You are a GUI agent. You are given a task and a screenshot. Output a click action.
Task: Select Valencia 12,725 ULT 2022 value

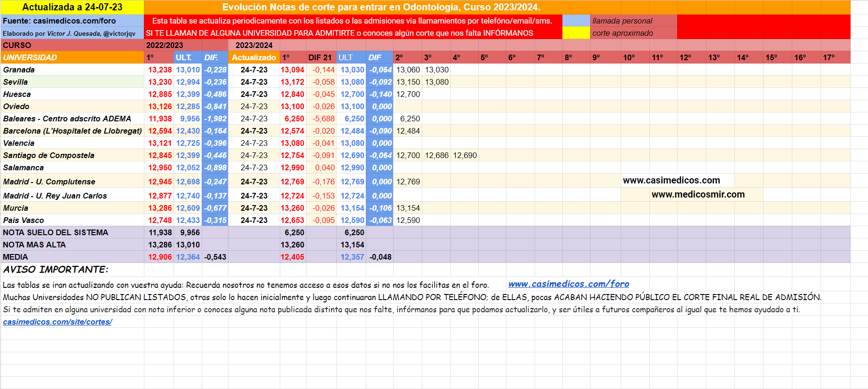coord(188,143)
